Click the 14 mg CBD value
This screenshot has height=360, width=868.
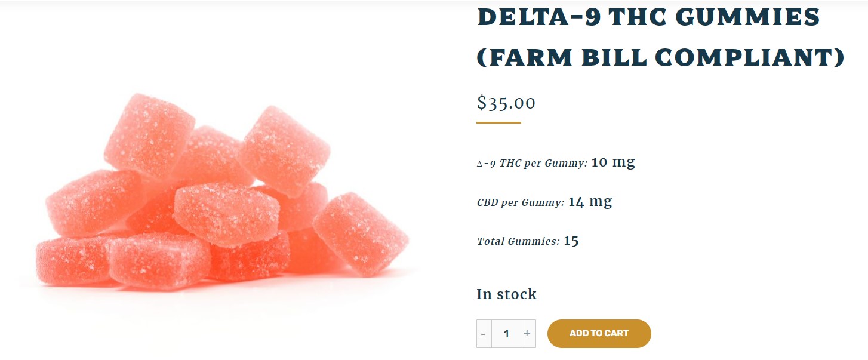590,201
